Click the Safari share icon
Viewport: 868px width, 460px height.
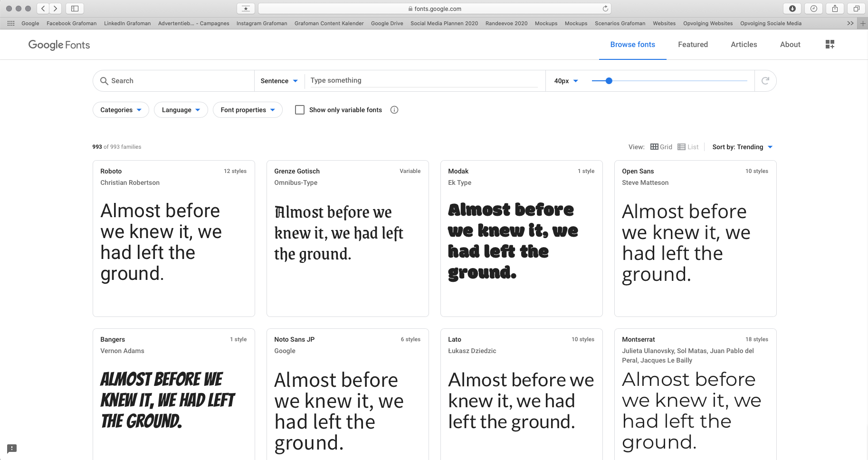coord(835,9)
